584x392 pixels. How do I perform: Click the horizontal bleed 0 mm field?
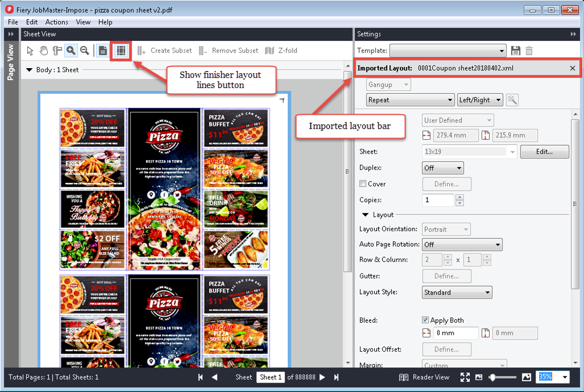(x=456, y=333)
